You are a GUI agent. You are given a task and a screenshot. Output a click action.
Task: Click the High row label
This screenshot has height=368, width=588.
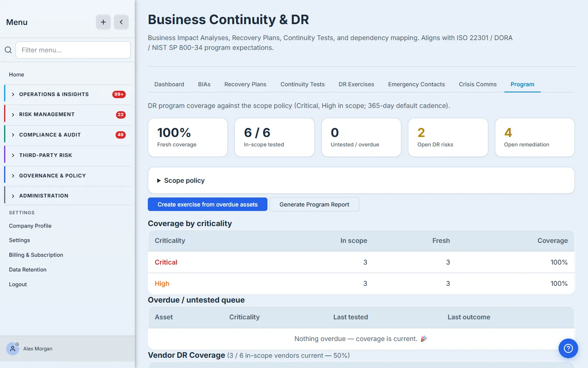point(162,283)
